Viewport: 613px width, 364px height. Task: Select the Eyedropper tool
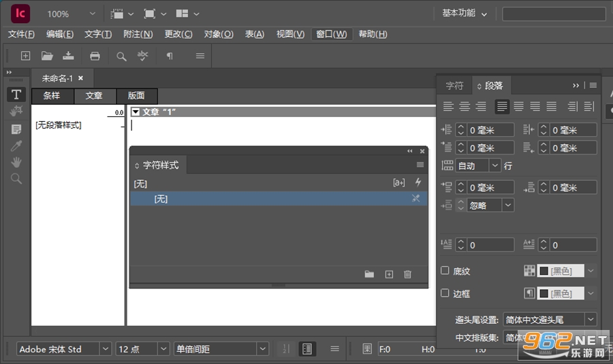(x=16, y=146)
